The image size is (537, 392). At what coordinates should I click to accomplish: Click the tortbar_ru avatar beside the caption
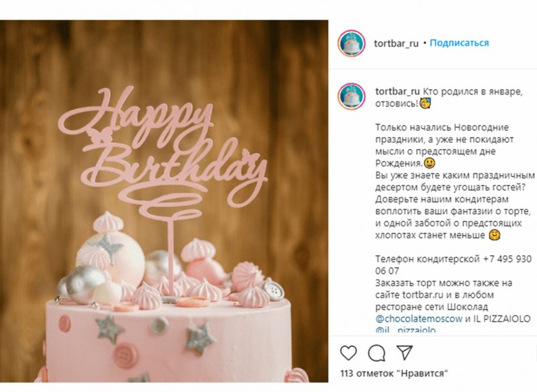(351, 97)
